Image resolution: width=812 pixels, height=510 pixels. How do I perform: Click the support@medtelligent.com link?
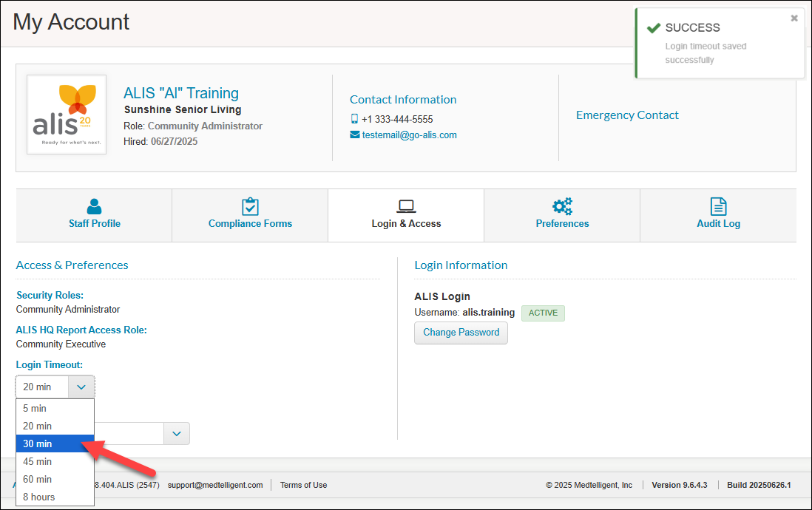click(215, 485)
